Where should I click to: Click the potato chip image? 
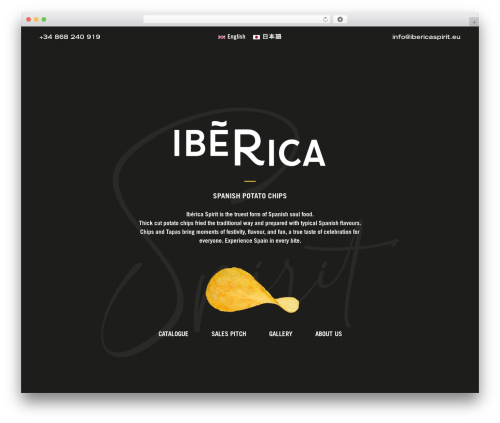pos(252,290)
